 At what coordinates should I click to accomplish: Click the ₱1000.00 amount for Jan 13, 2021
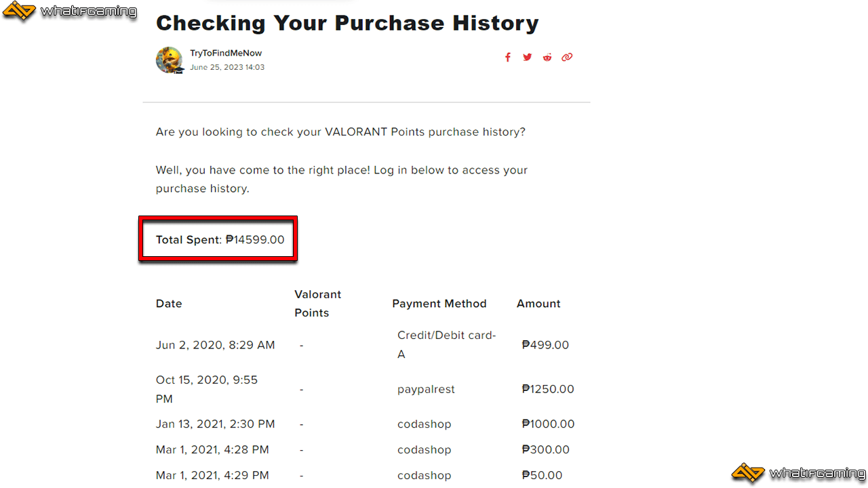tap(548, 424)
